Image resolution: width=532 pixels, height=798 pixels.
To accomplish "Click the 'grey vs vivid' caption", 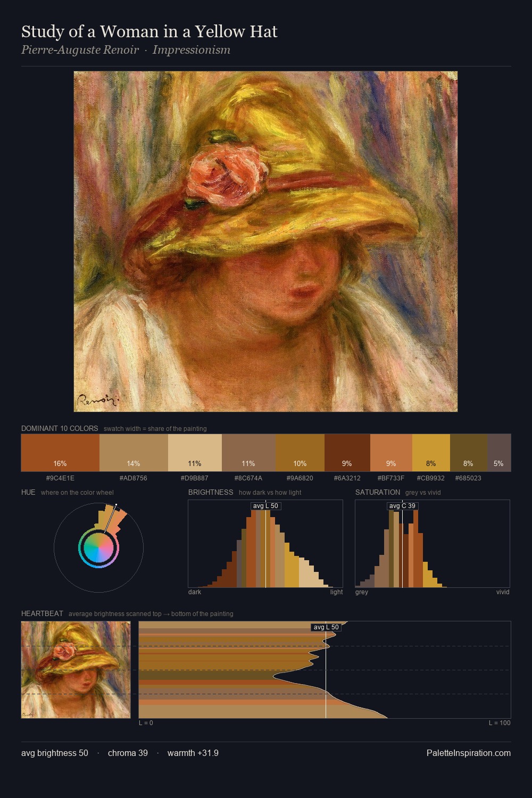I will 423,493.
